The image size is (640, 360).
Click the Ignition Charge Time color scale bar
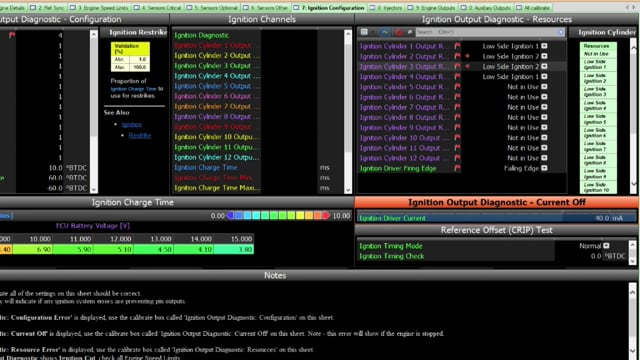[x=278, y=216]
